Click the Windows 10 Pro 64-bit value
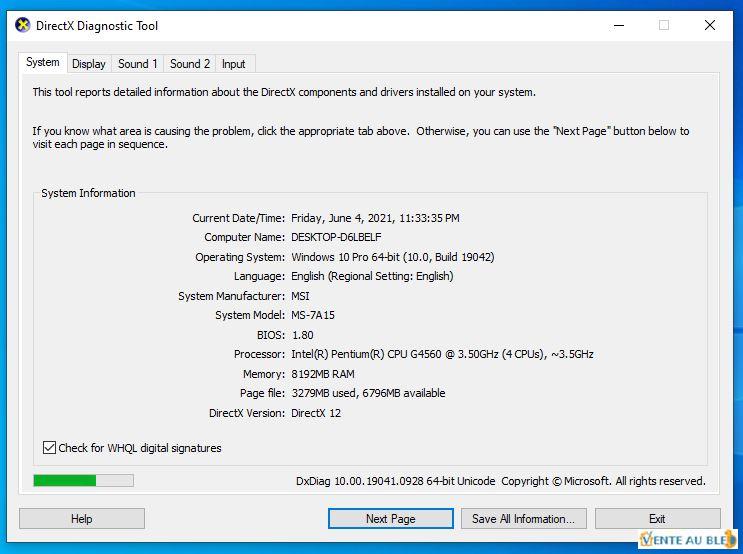The height and width of the screenshot is (554, 743). [392, 257]
